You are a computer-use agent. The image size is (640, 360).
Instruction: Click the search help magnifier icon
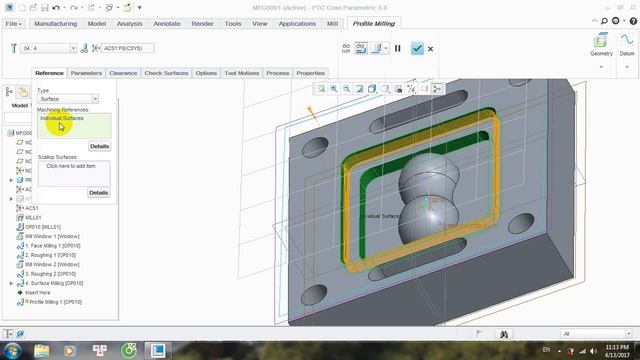pos(604,21)
